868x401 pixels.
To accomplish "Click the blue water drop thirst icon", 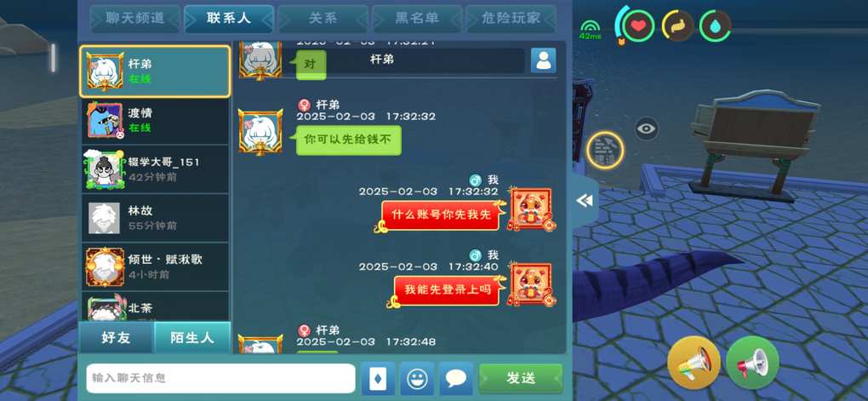I will [715, 26].
